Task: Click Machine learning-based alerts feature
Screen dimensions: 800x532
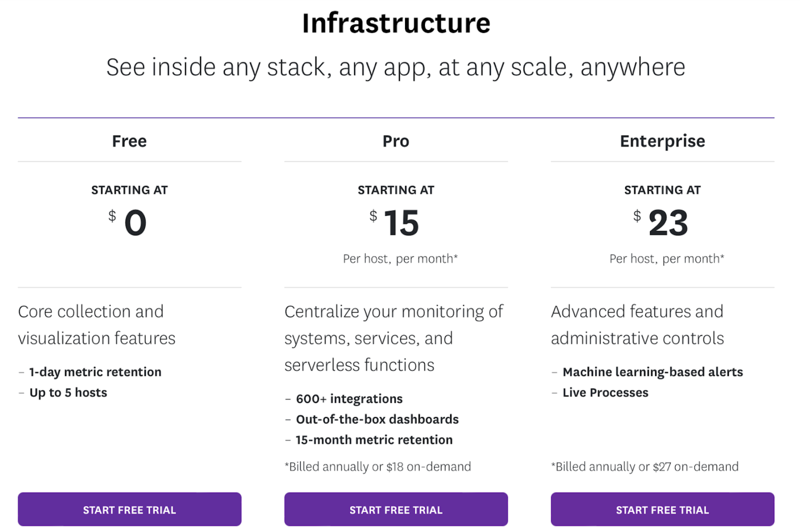Action: 653,372
